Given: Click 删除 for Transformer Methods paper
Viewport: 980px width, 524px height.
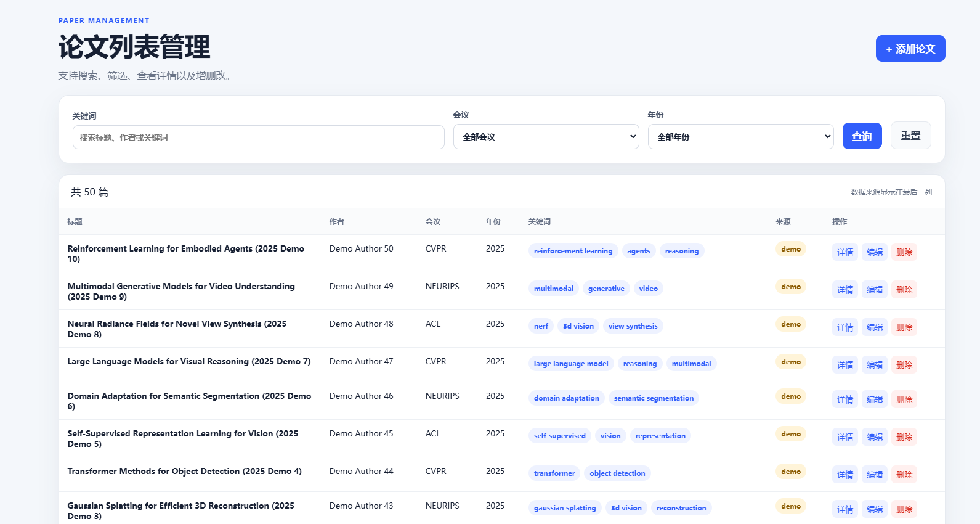Looking at the screenshot, I should pos(904,474).
